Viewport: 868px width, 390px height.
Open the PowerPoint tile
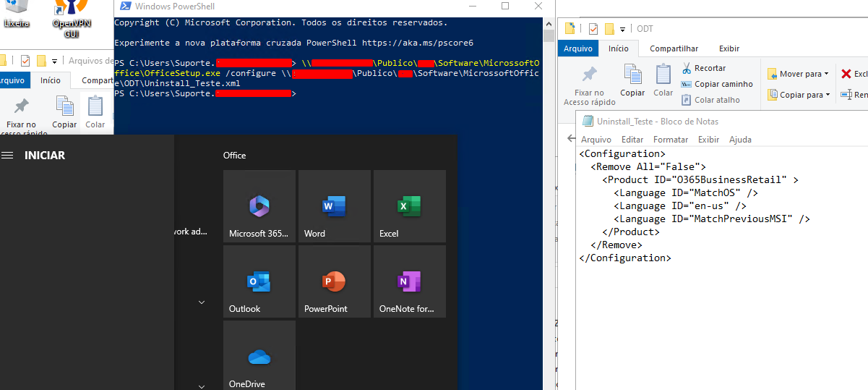point(335,281)
